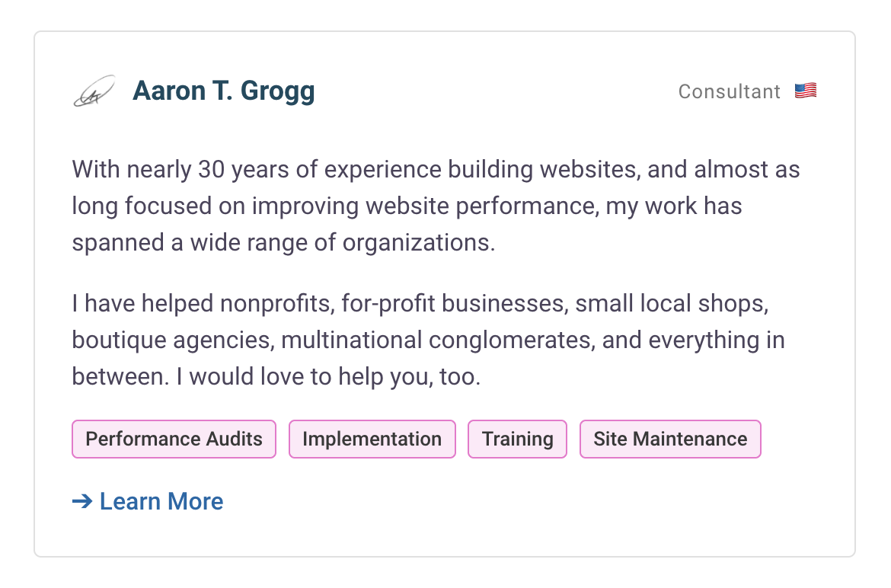Click the signature logo beside Aaron T. Grogg
Image resolution: width=891 pixels, height=588 pixels.
click(94, 91)
